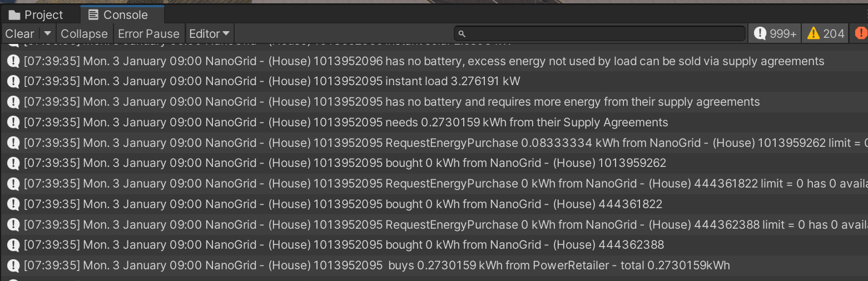Click info icon of 'needs 0.2730159 kWh' log
Viewport: 868px width, 281px height.
13,122
